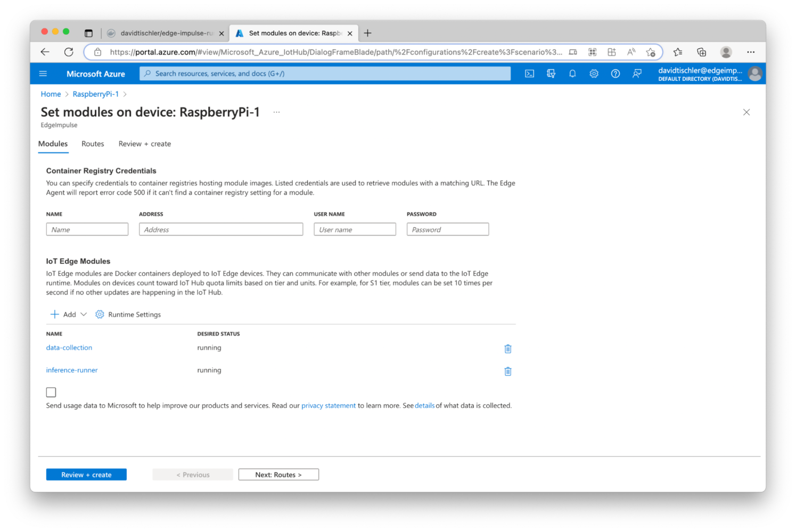The width and height of the screenshot is (796, 532).
Task: Delete the inference-runner module
Action: [x=508, y=371]
